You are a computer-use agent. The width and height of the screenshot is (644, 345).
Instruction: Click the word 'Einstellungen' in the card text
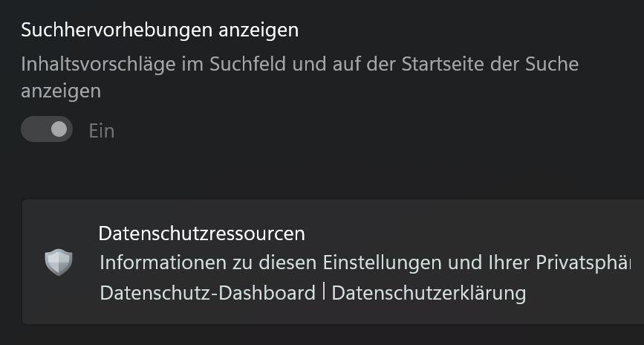tap(383, 262)
